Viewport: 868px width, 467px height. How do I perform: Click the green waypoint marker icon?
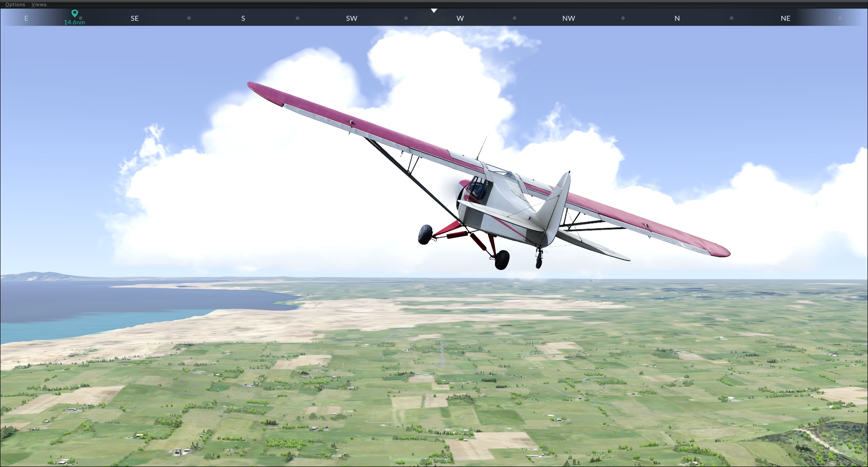pos(75,14)
